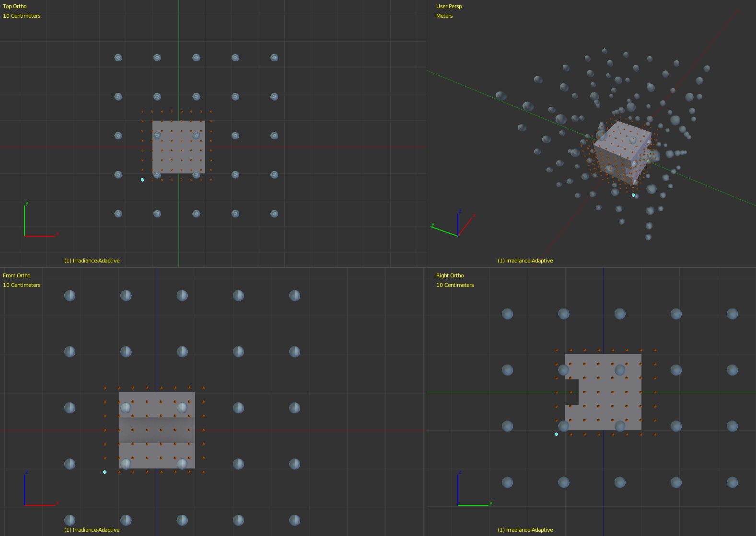
Task: Click the Right Ortho view label
Action: tap(450, 275)
